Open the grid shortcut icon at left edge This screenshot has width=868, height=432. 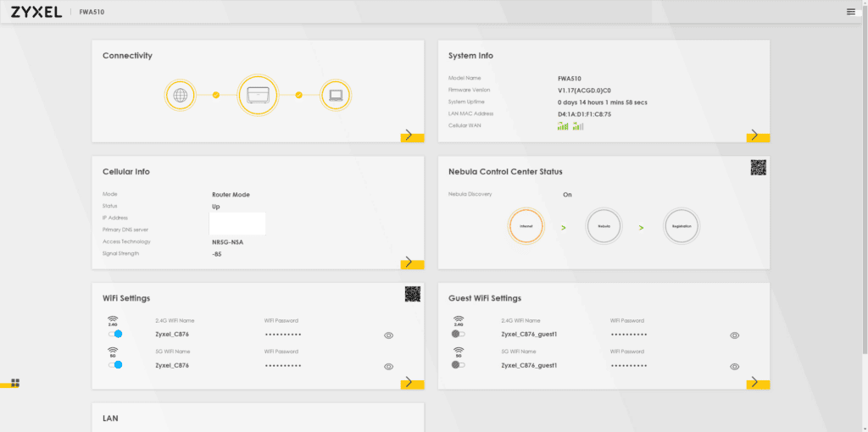coord(14,383)
